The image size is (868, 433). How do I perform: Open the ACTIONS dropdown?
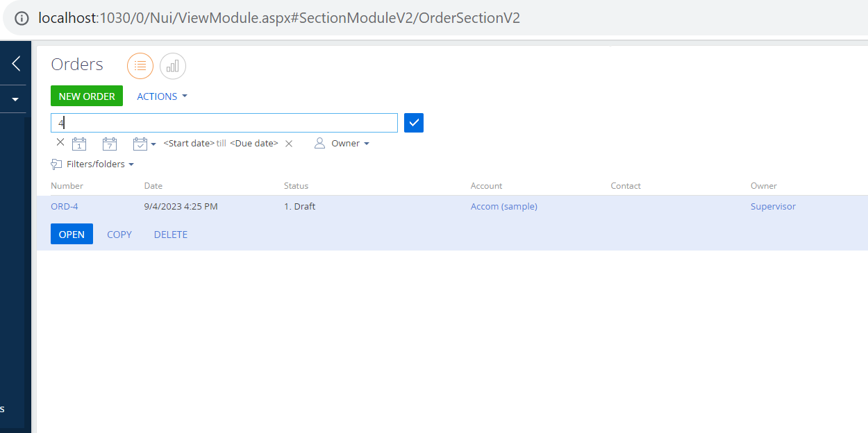tap(160, 96)
